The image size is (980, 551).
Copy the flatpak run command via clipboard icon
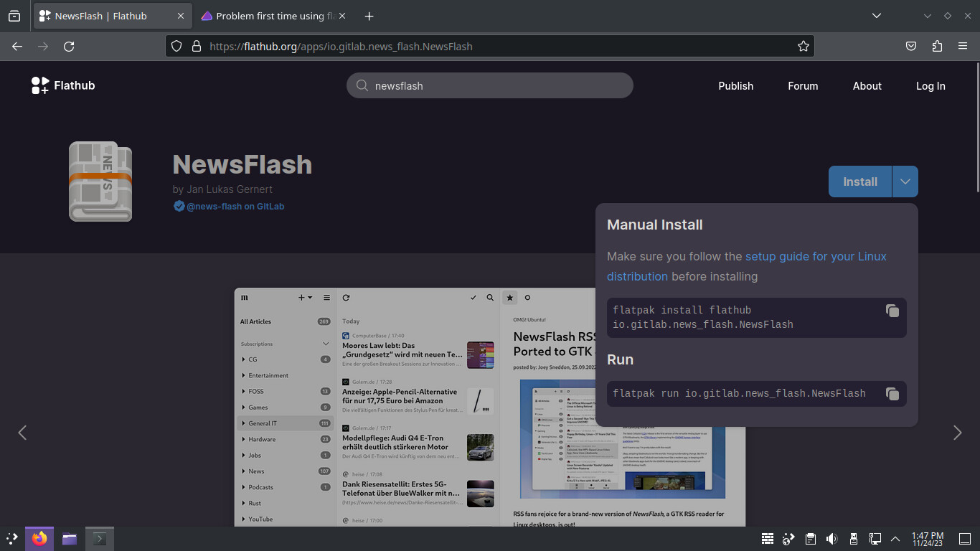point(892,393)
